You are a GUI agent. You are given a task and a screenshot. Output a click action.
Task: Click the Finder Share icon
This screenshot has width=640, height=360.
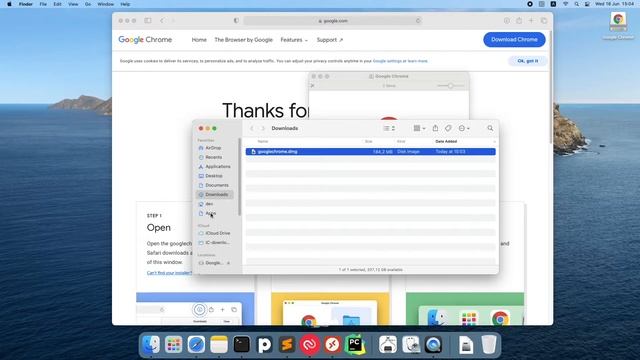click(x=436, y=128)
